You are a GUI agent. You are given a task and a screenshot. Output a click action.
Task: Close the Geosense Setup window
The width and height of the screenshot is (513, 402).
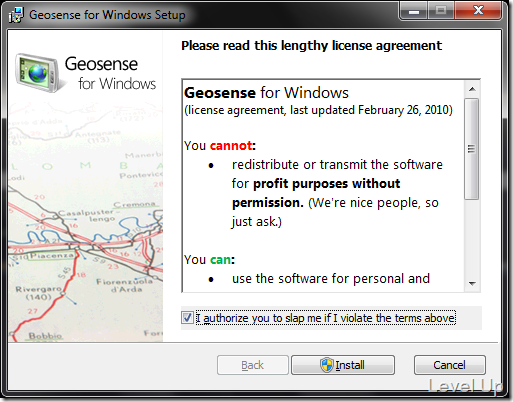coord(478,11)
